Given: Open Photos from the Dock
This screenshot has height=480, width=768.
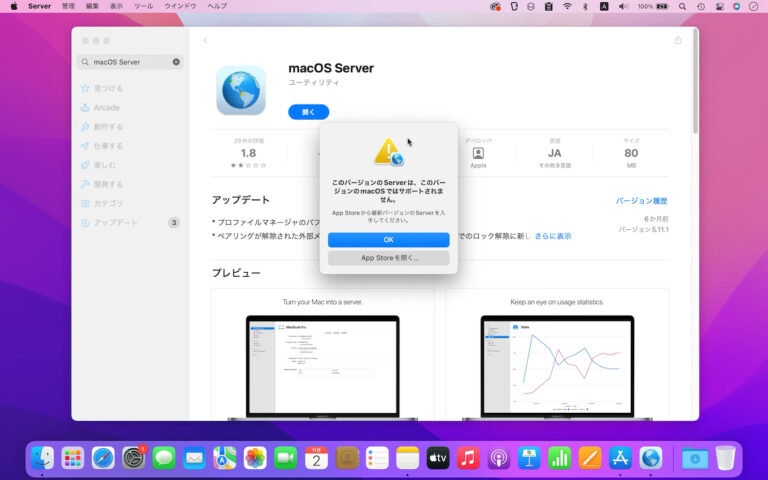Looking at the screenshot, I should [x=255, y=458].
